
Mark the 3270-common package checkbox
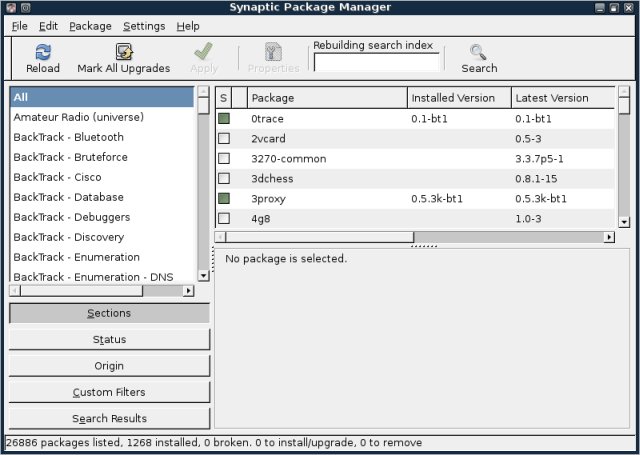pos(224,159)
